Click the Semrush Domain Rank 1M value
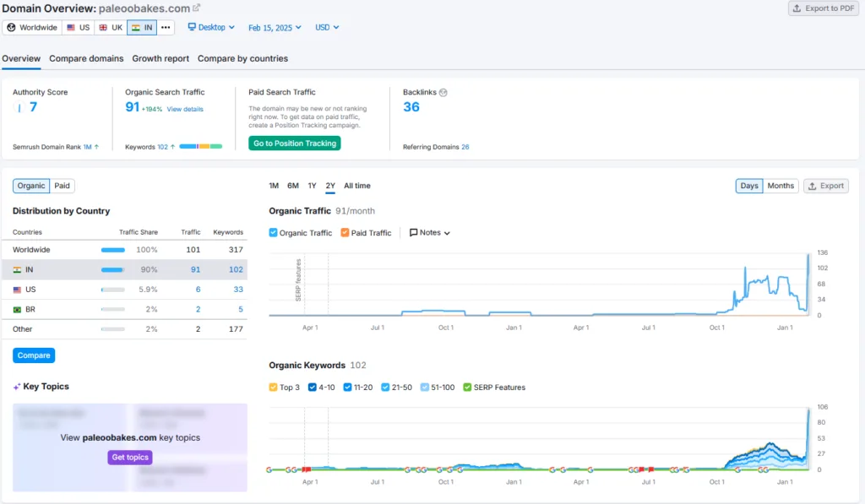865x504 pixels. 87,147
